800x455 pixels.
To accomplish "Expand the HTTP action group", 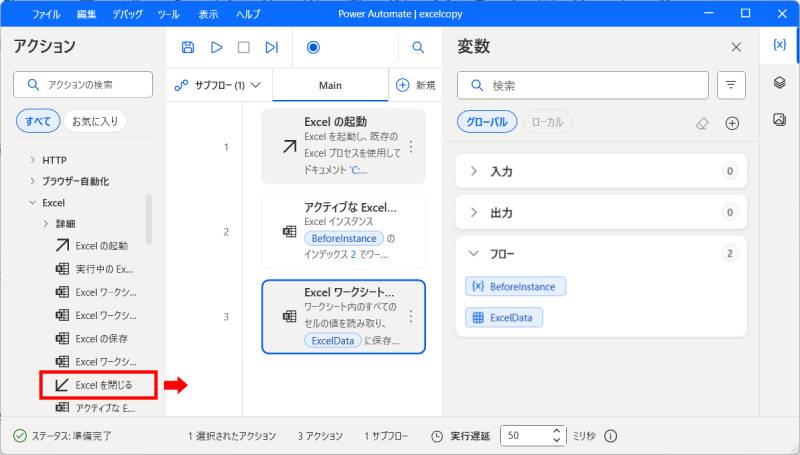I will click(x=33, y=160).
